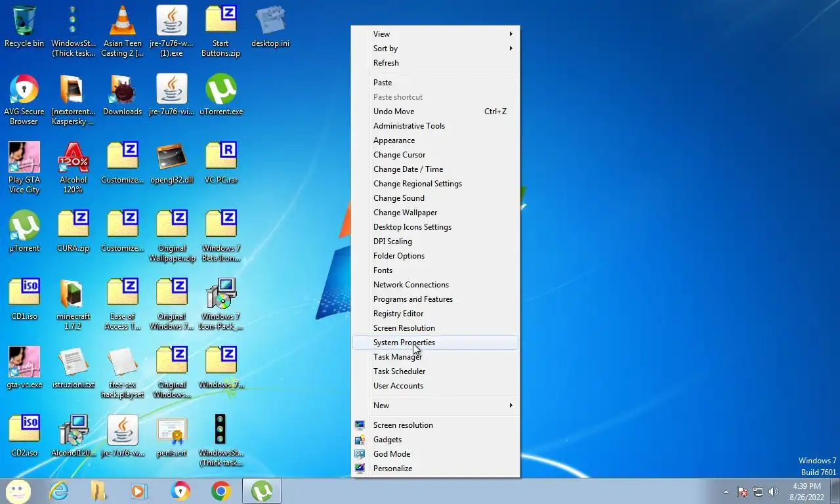Open the volume speaker tray icon
Image resolution: width=840 pixels, height=504 pixels.
(774, 492)
